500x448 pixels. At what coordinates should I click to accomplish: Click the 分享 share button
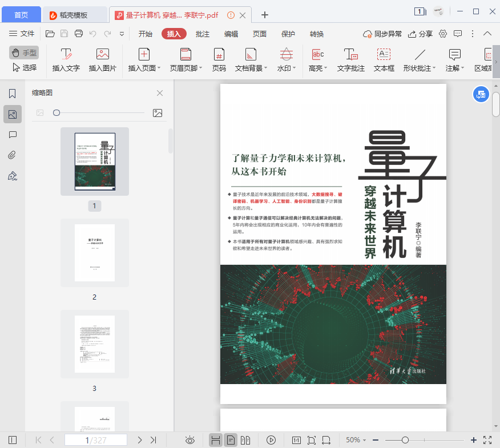[x=420, y=34]
